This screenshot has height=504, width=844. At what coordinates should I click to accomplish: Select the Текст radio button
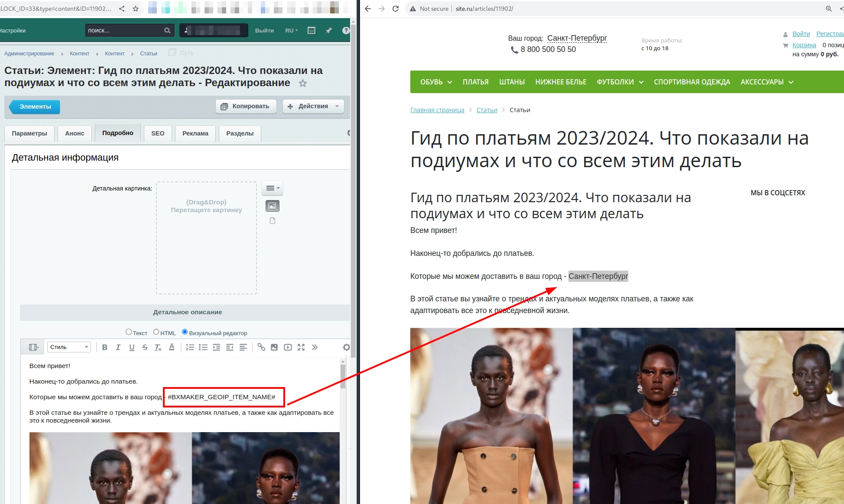coord(129,332)
